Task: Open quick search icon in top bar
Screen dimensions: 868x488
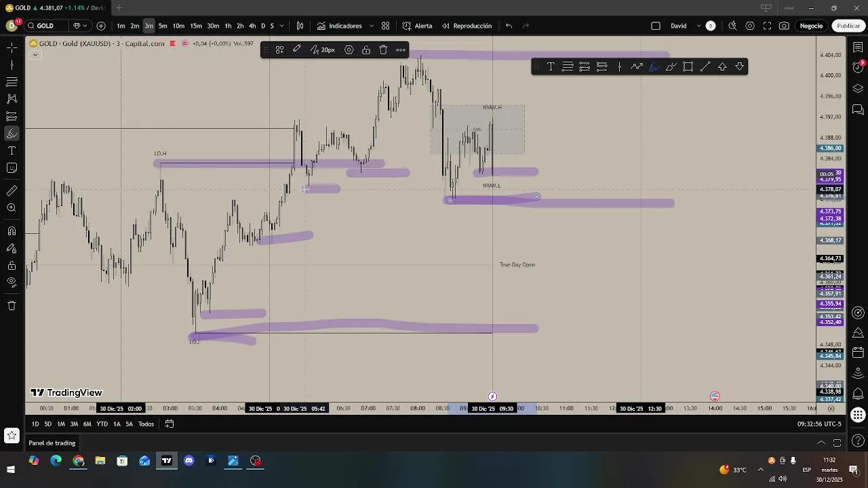Action: [x=732, y=26]
